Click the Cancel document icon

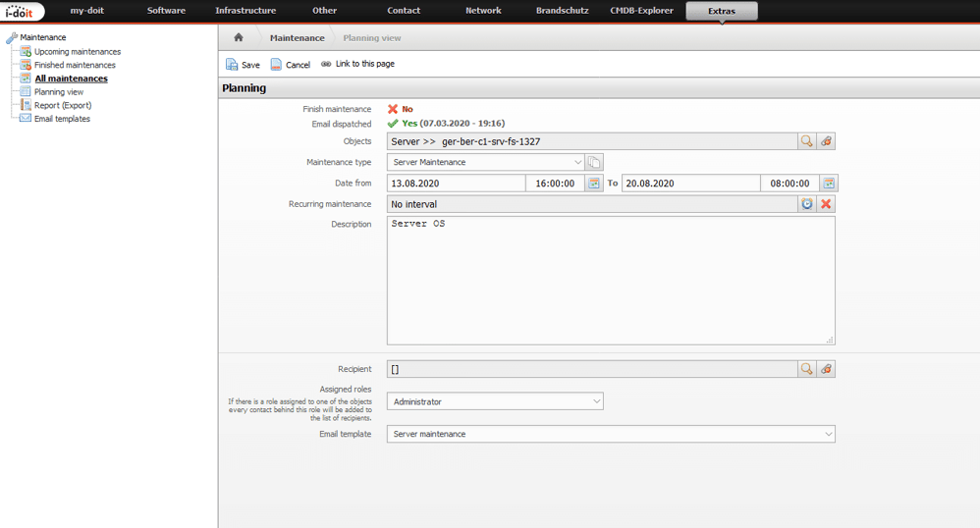point(276,65)
